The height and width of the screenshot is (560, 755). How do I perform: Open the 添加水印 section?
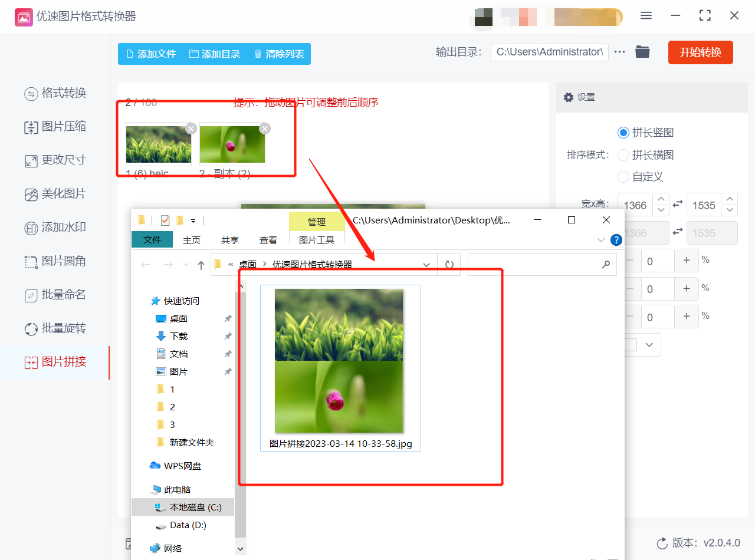[x=55, y=228]
